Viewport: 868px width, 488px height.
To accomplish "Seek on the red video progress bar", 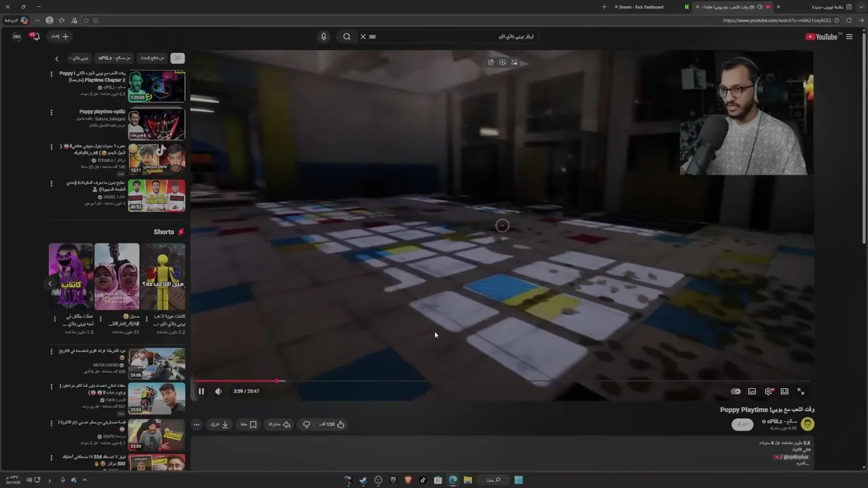I will 502,381.
